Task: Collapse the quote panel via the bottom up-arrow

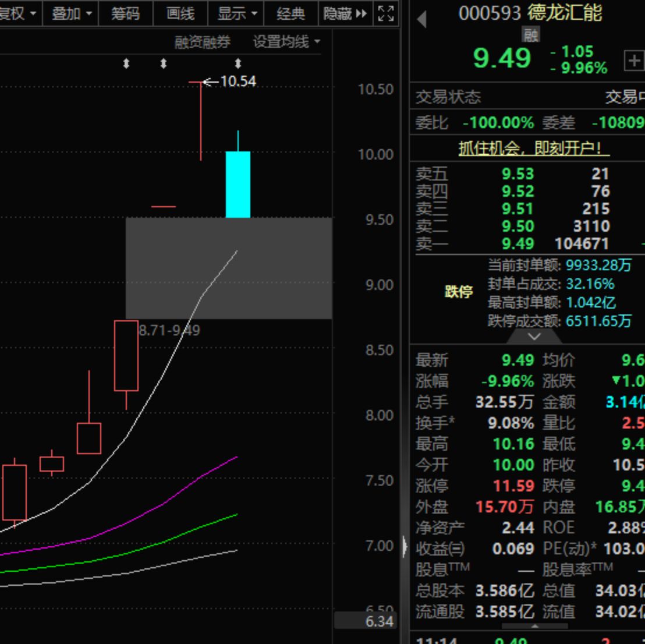Action: click(535, 626)
